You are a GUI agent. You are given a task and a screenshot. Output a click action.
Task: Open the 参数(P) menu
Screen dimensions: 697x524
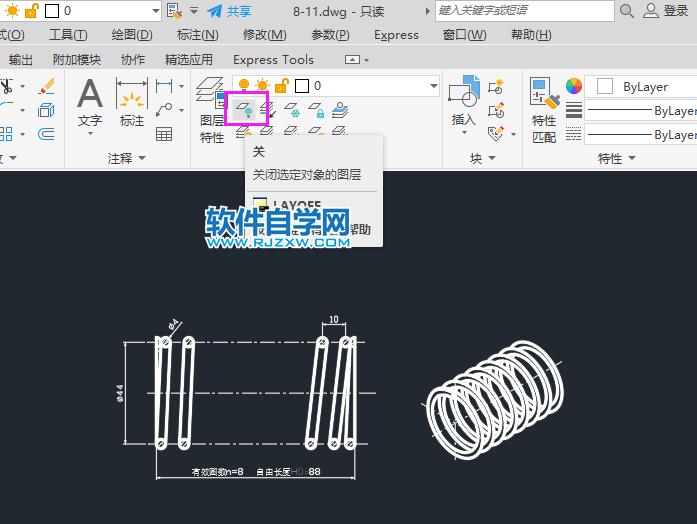pos(330,35)
